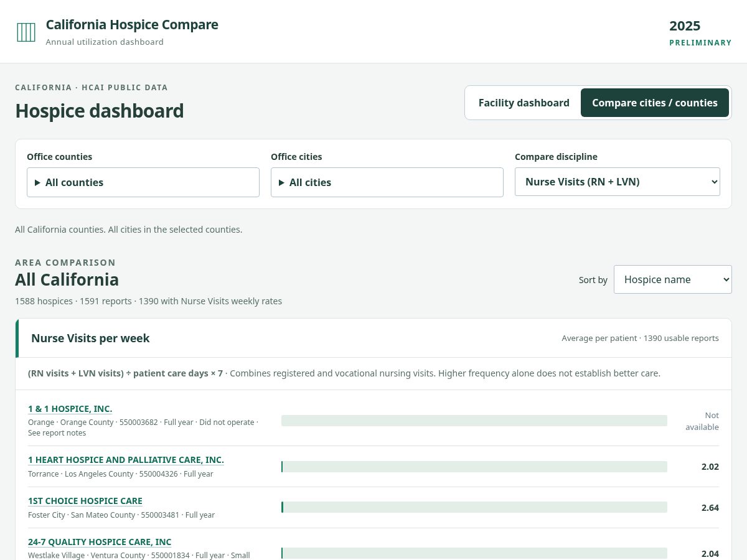Image resolution: width=747 pixels, height=560 pixels.
Task: Click the 'Office cities' label
Action: [x=296, y=157]
